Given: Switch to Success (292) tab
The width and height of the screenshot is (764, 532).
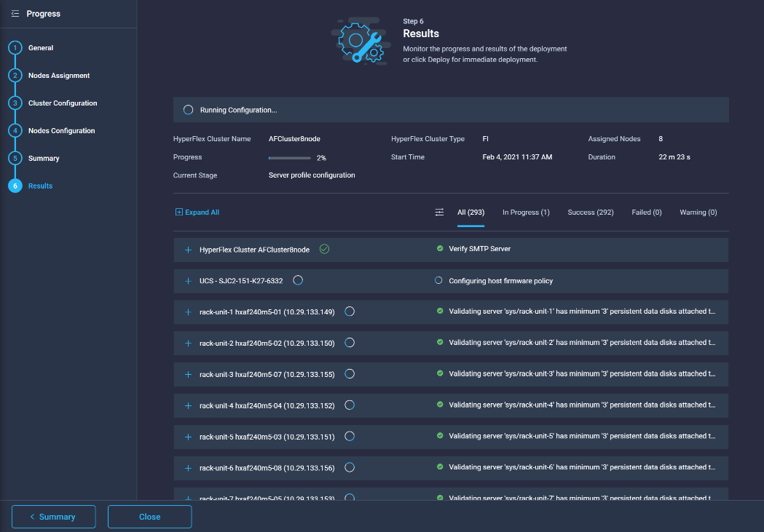Looking at the screenshot, I should point(591,213).
